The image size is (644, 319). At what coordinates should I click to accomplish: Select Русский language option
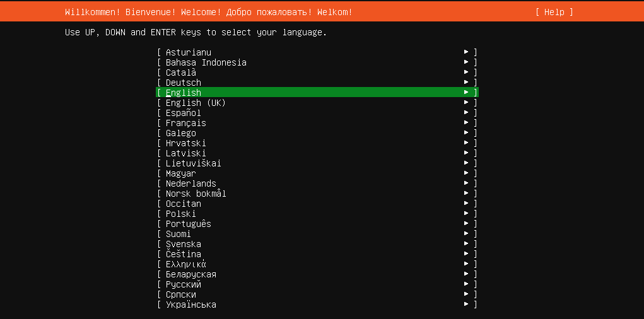(x=184, y=284)
